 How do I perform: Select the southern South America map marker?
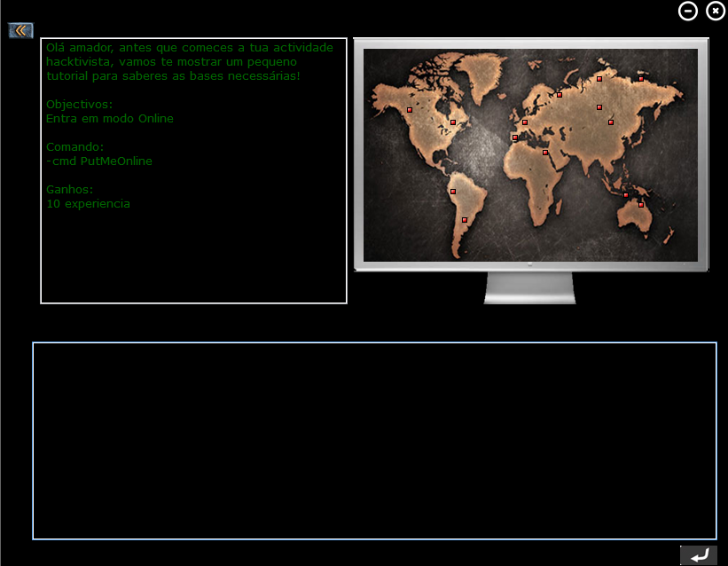tap(464, 219)
